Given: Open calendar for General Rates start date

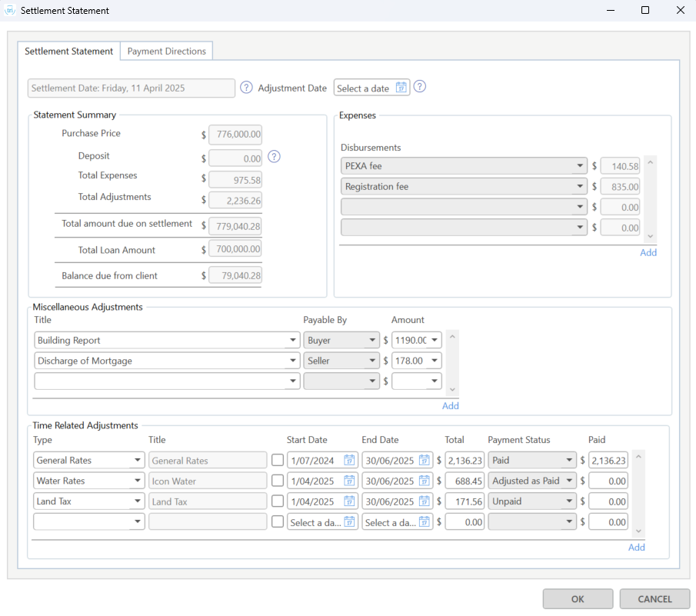Looking at the screenshot, I should 349,461.
